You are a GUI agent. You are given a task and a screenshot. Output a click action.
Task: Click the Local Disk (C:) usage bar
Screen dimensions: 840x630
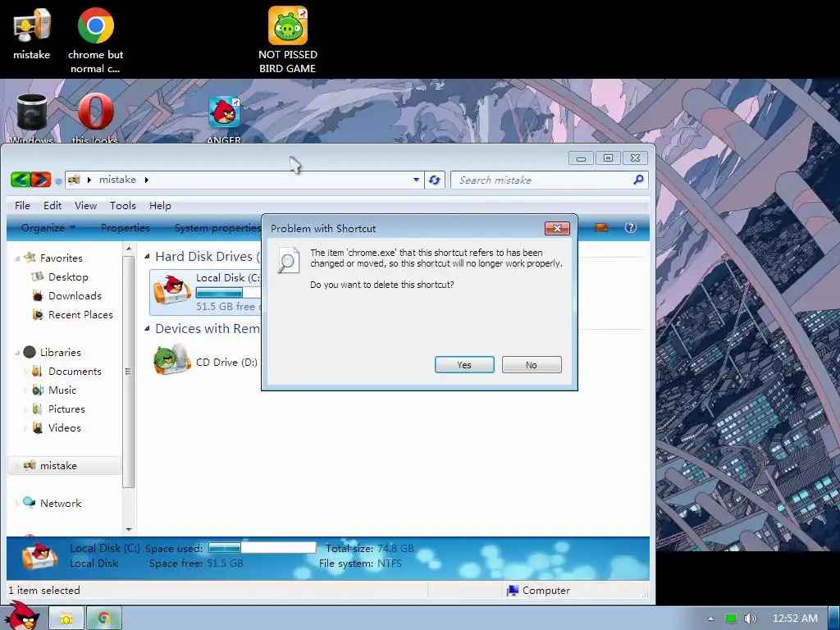click(x=228, y=293)
